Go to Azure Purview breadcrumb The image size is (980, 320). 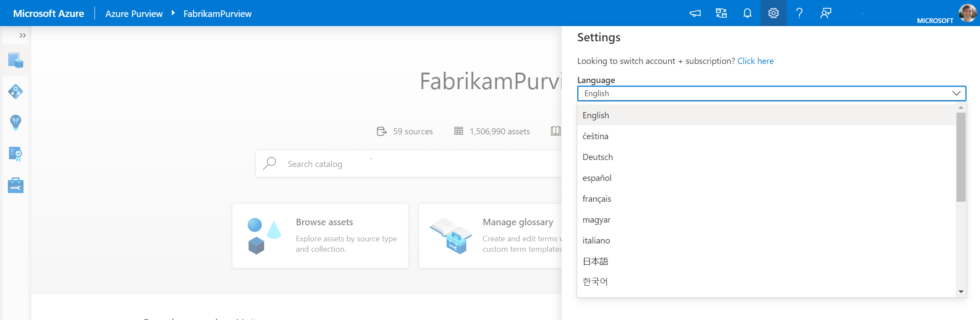point(134,13)
